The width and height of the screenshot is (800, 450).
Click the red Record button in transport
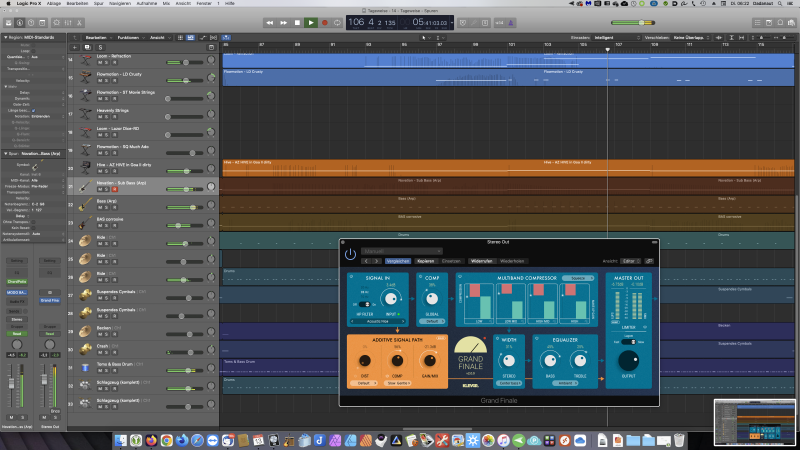(324, 22)
